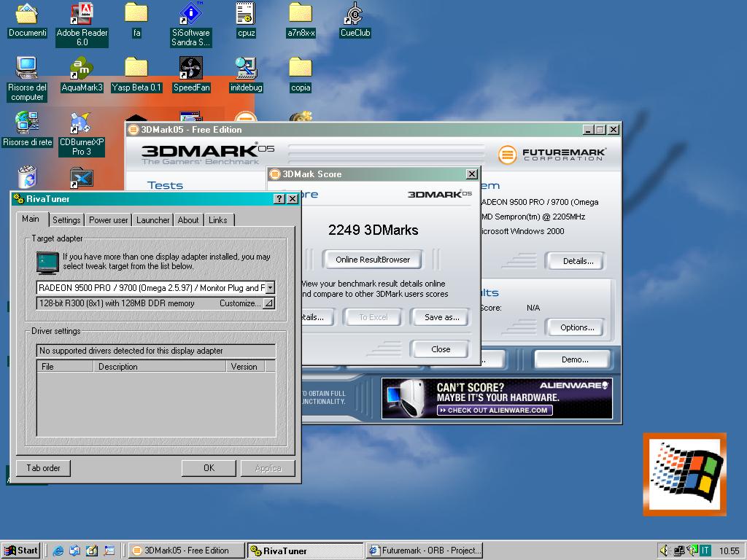
Task: Switch to Futuremark ORB taskbar button
Action: point(425,551)
